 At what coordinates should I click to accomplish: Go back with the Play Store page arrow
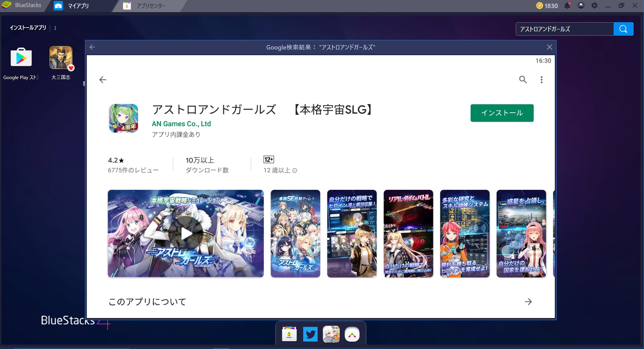[103, 80]
